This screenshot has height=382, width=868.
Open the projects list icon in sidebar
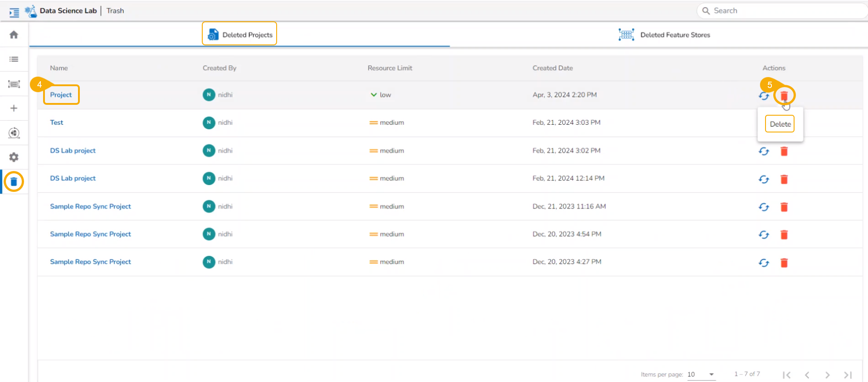(x=14, y=59)
